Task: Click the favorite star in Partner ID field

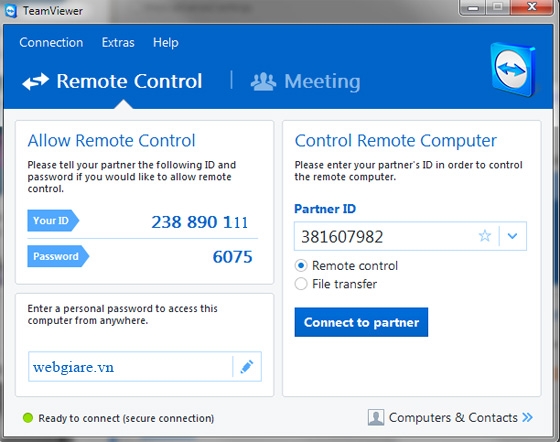Action: tap(485, 236)
